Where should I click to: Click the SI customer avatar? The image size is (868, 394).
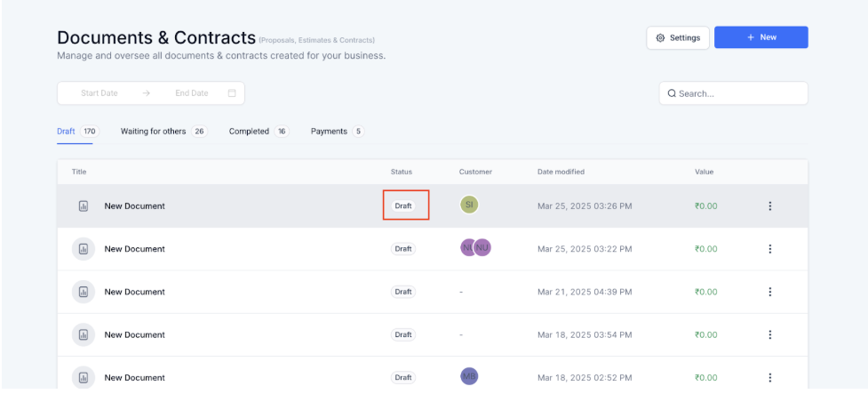[469, 205]
